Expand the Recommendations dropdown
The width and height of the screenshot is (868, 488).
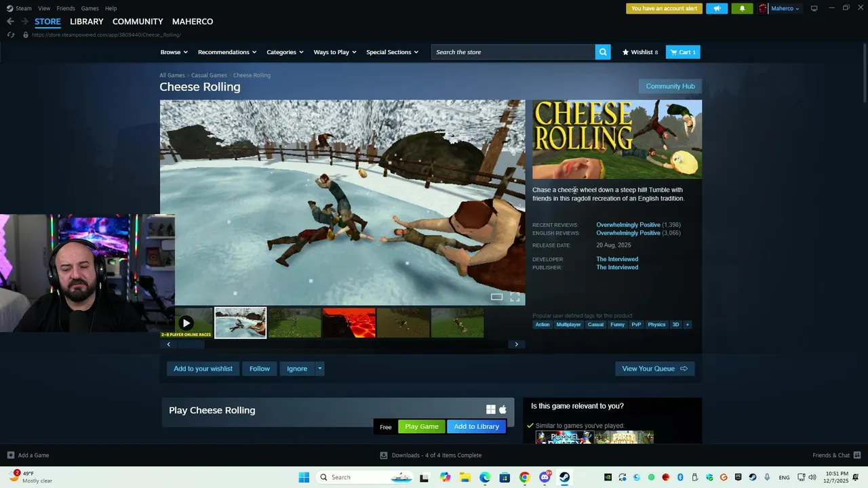[x=227, y=52]
